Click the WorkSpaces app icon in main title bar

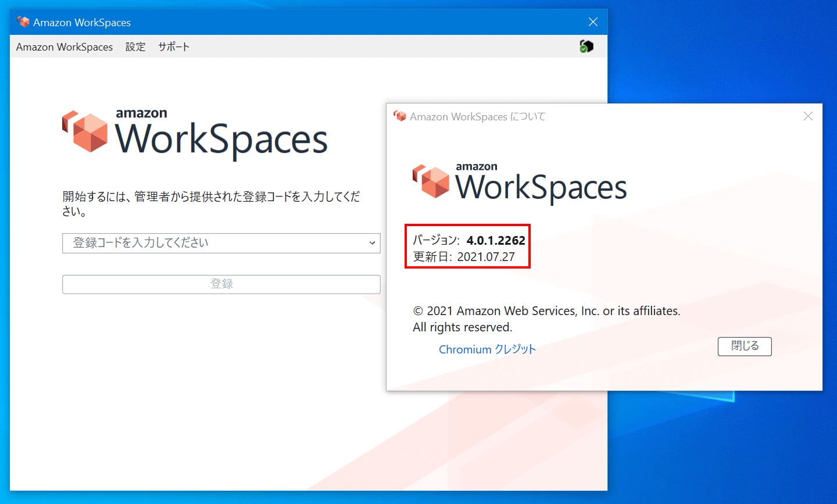click(23, 21)
